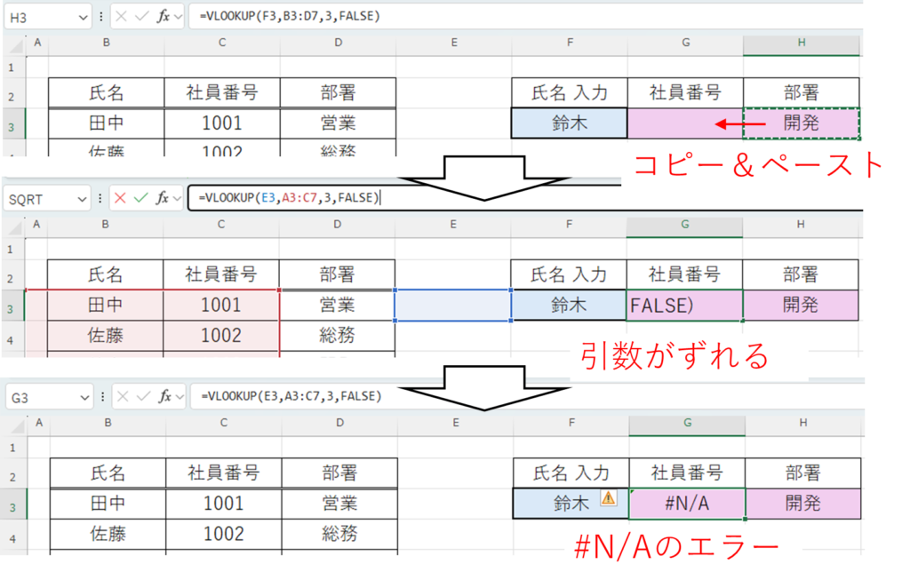Image resolution: width=910 pixels, height=588 pixels.
Task: Click the yellow error warning icon beside 鈴木
Action: click(608, 498)
